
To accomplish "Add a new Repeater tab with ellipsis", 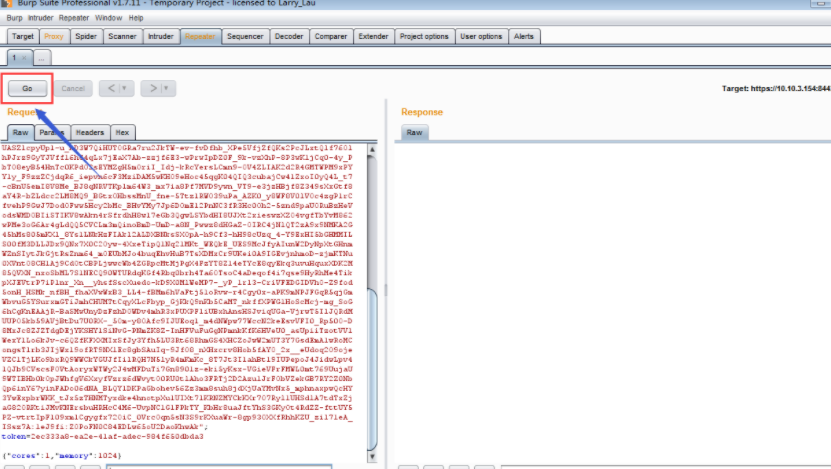I will (41, 58).
